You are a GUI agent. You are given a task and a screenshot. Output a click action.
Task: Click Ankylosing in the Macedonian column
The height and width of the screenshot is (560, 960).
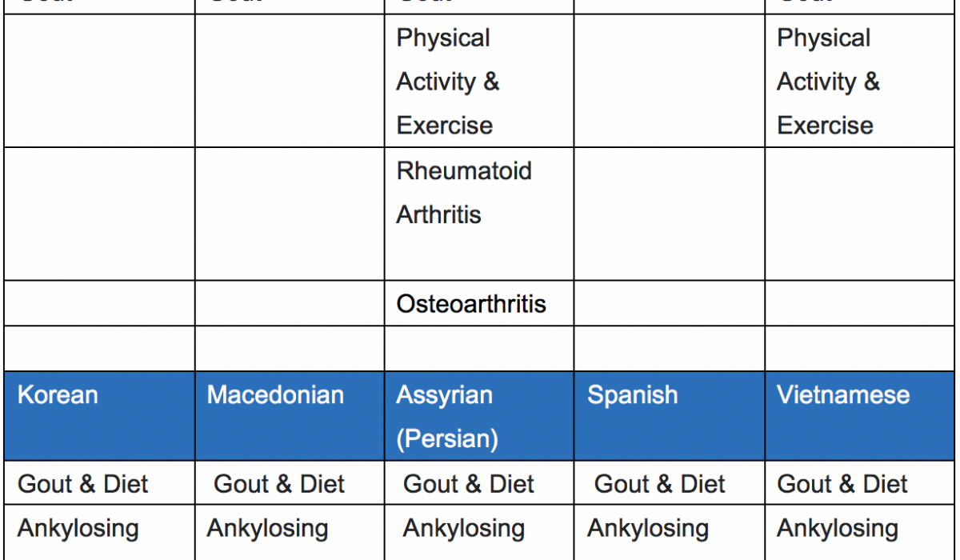tap(267, 529)
